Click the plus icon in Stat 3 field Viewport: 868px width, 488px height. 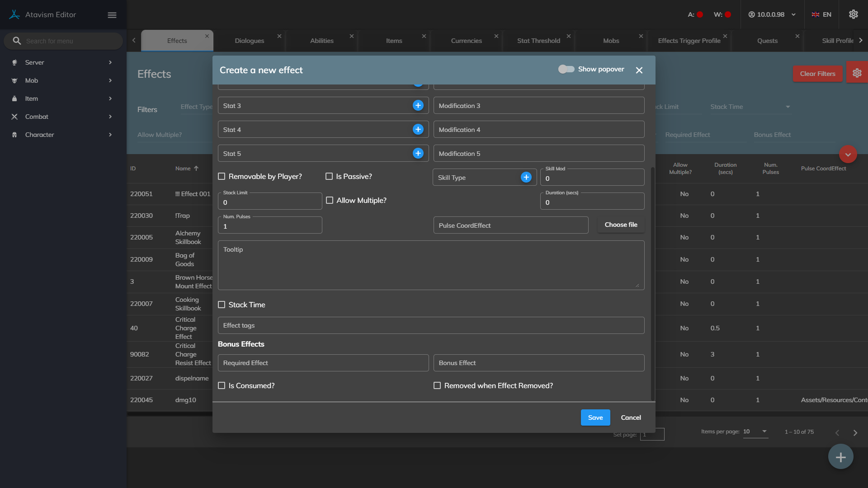418,105
